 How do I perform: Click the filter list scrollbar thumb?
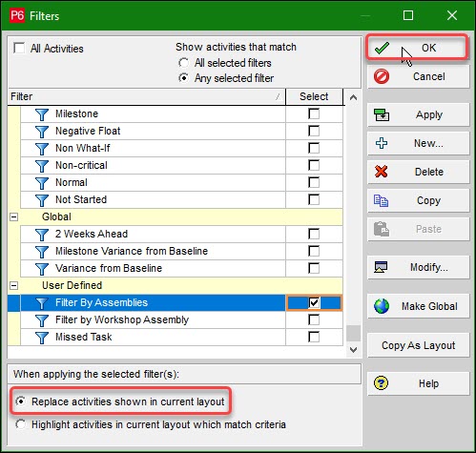pos(353,333)
